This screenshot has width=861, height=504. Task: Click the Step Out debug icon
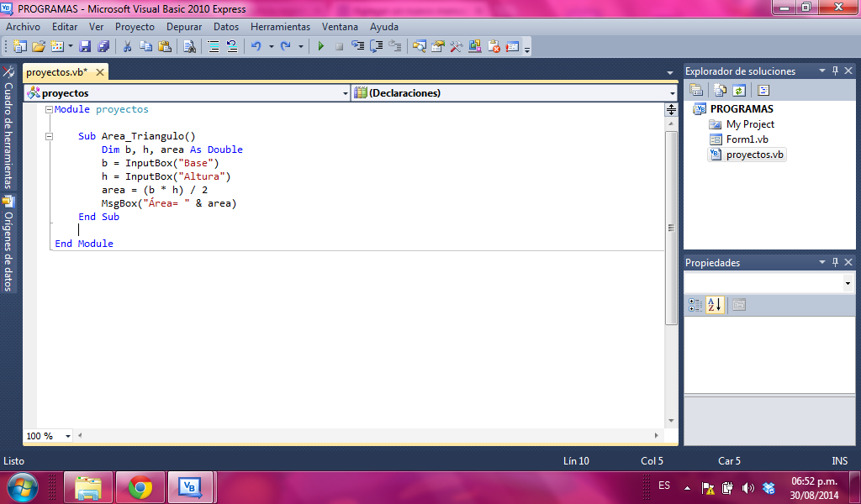395,46
